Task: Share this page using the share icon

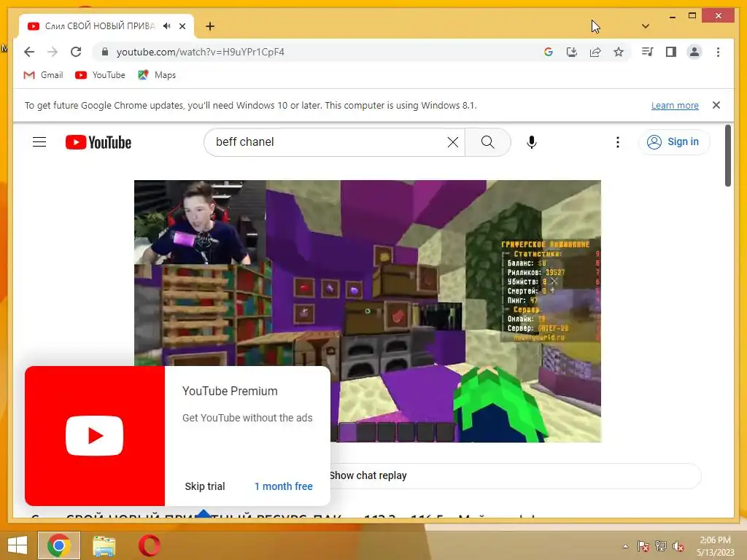Action: [x=595, y=52]
